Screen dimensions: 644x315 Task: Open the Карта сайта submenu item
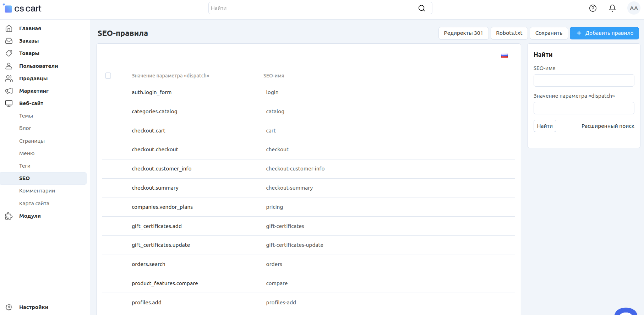click(34, 203)
